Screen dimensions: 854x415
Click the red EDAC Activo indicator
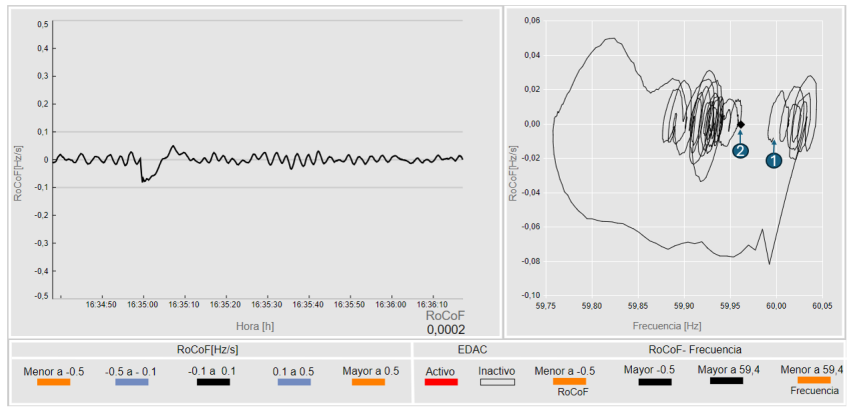441,382
